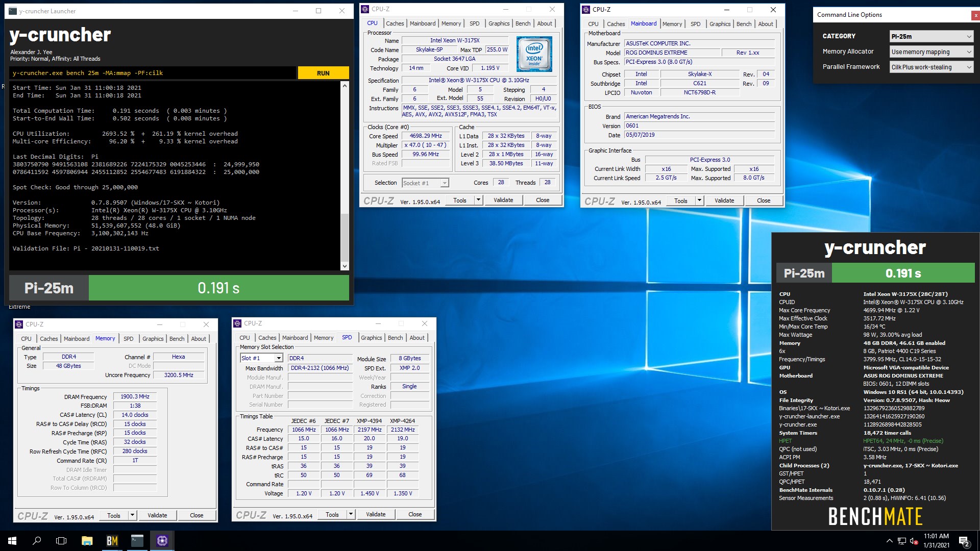Viewport: 980px width, 551px height.
Task: Click y-cruncher Launcher title bar icon
Action: [12, 11]
